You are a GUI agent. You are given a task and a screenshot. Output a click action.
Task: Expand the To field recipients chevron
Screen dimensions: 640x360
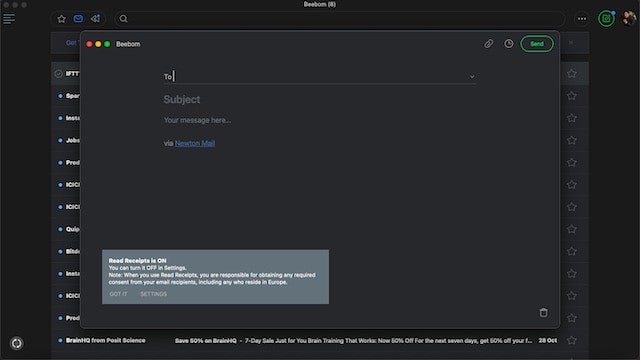(x=472, y=77)
